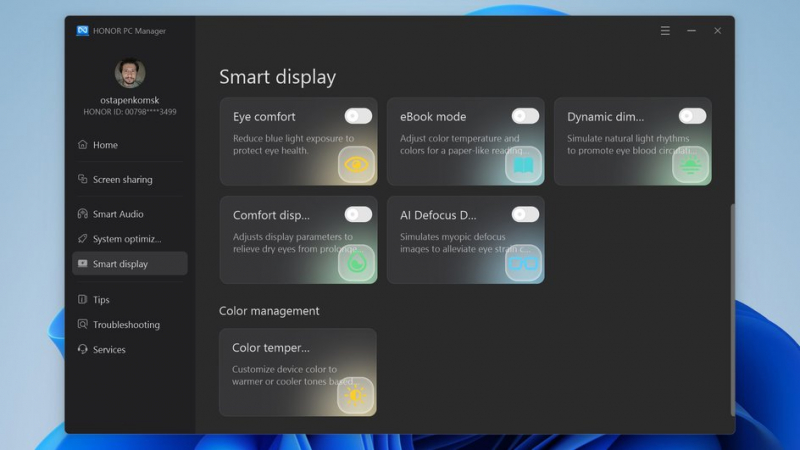Viewport: 800px width, 450px height.
Task: Click the Screen sharing sidebar icon
Action: (x=82, y=179)
